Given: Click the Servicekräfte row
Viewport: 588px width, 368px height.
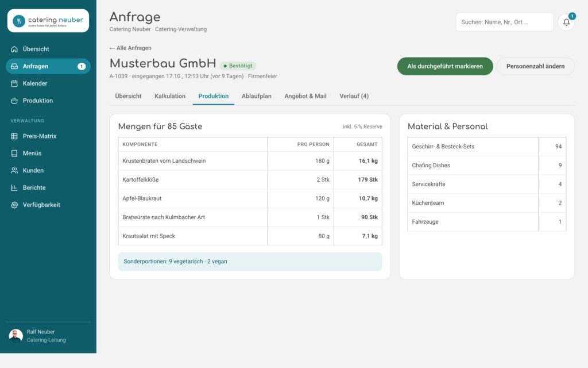Looking at the screenshot, I should [487, 185].
